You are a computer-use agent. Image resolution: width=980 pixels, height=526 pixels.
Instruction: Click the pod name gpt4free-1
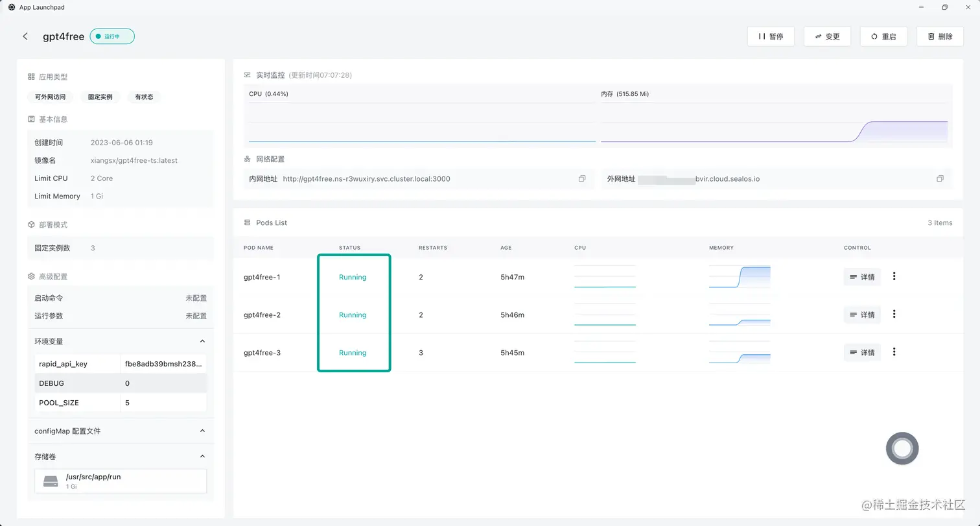[x=262, y=277]
